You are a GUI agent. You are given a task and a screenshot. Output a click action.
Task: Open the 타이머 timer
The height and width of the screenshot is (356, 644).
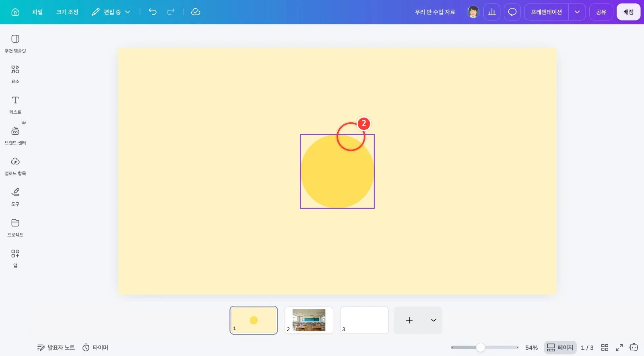(95, 348)
